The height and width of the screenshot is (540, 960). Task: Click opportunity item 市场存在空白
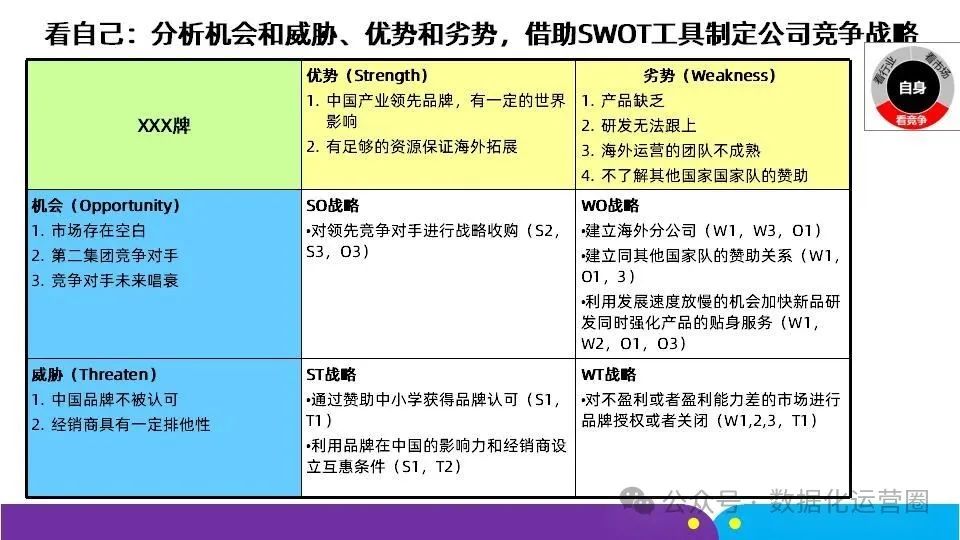point(89,231)
